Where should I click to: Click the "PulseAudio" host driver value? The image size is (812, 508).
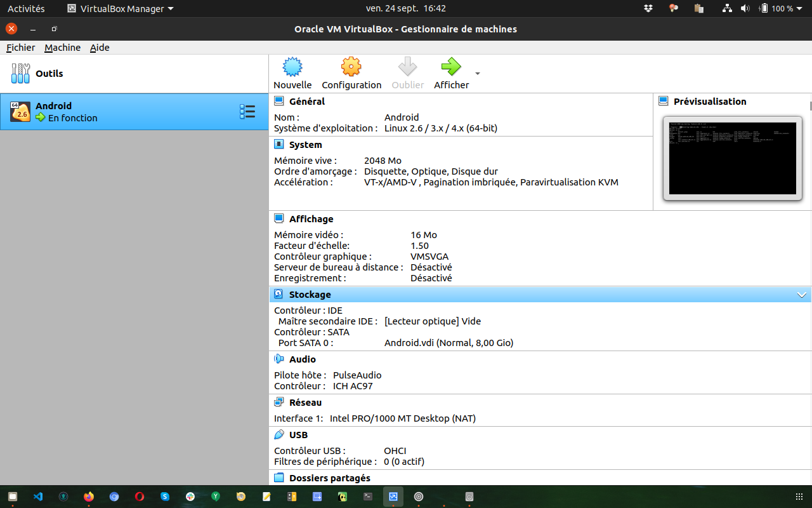point(357,375)
